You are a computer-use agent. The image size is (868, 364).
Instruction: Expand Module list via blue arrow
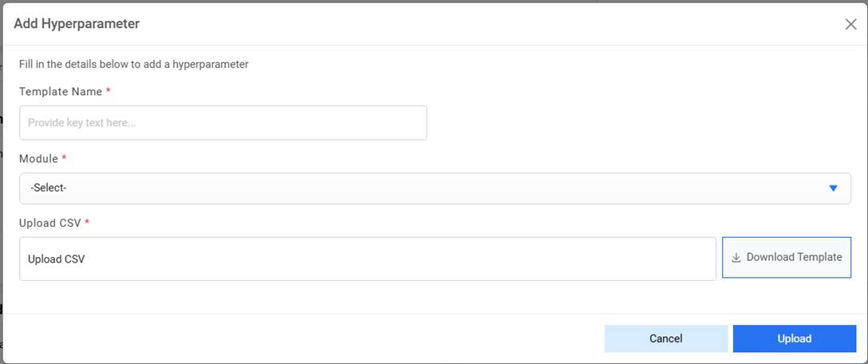[833, 188]
